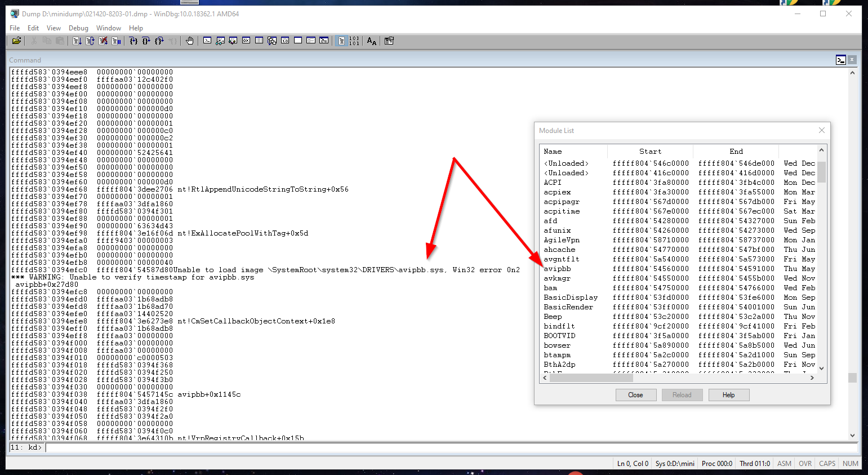Open the Window menu
The height and width of the screenshot is (475, 868).
(109, 28)
